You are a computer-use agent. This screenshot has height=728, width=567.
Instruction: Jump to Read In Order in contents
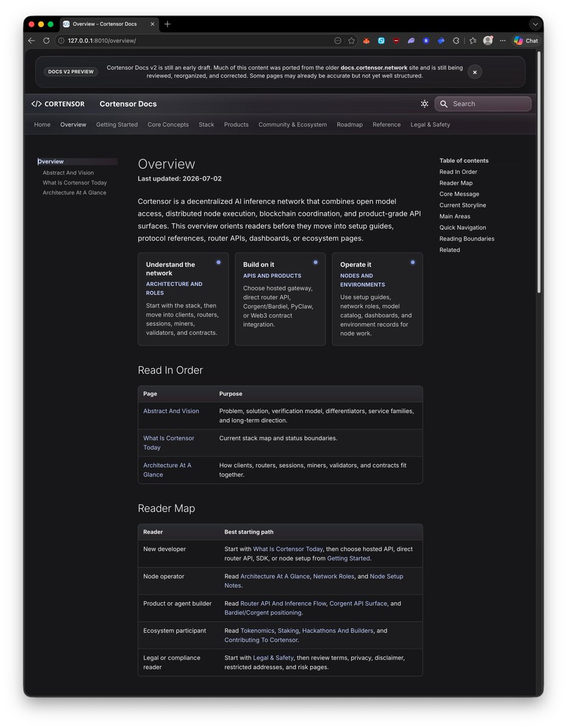pos(458,172)
